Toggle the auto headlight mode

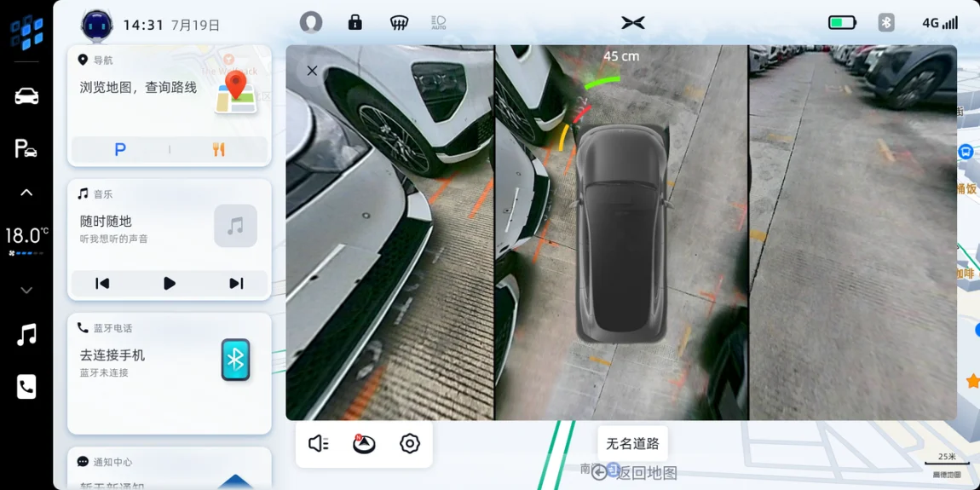[x=438, y=22]
